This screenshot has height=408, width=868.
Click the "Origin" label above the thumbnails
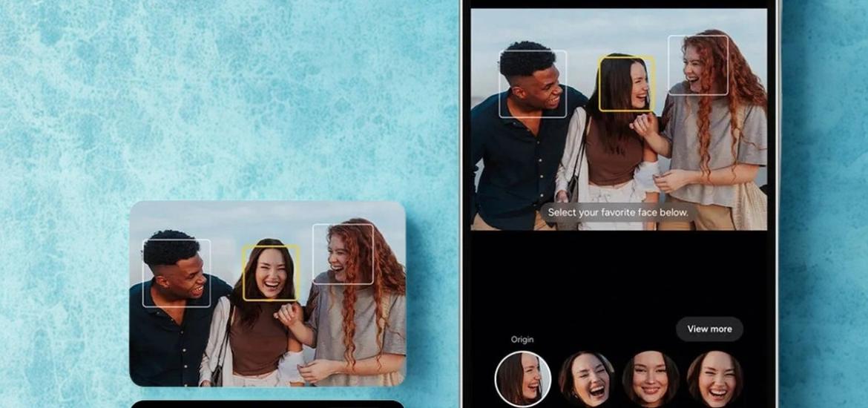click(x=522, y=339)
